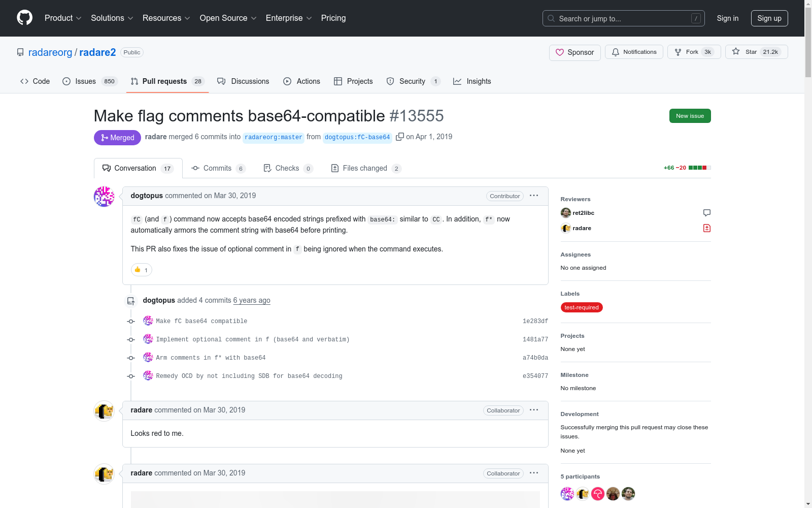Open commit 'Arm comments in f* with base64'
Image resolution: width=812 pixels, height=508 pixels.
[x=211, y=358]
